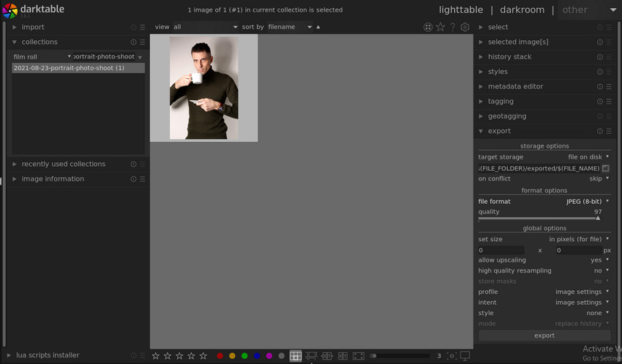
Task: Toggle high quality resampling option
Action: [x=544, y=270]
